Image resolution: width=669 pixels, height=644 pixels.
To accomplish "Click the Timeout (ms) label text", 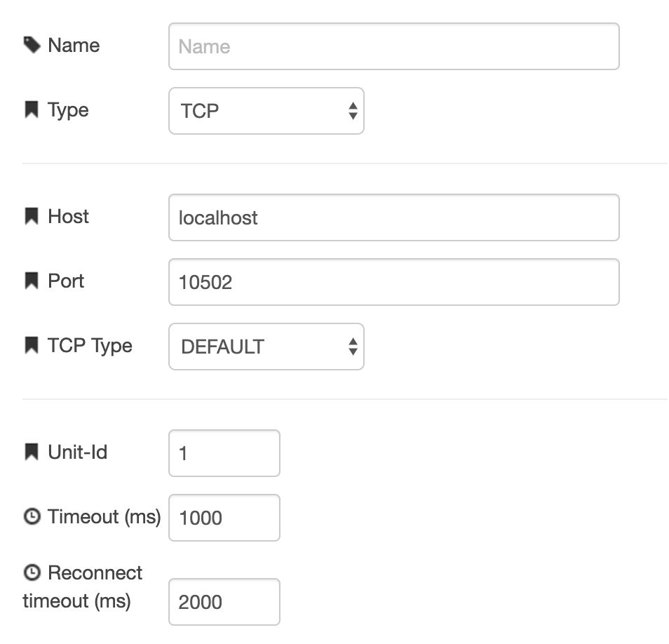I will [x=104, y=517].
